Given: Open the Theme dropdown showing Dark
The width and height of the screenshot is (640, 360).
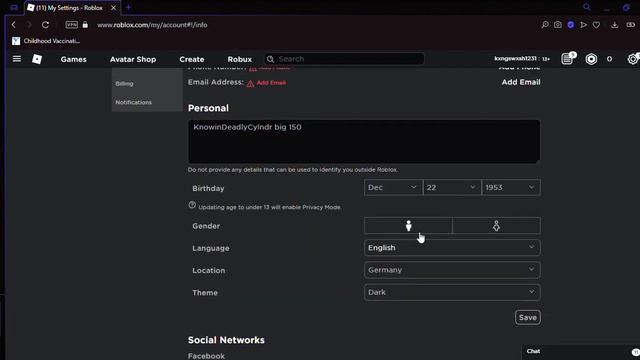Looking at the screenshot, I should pos(452,292).
